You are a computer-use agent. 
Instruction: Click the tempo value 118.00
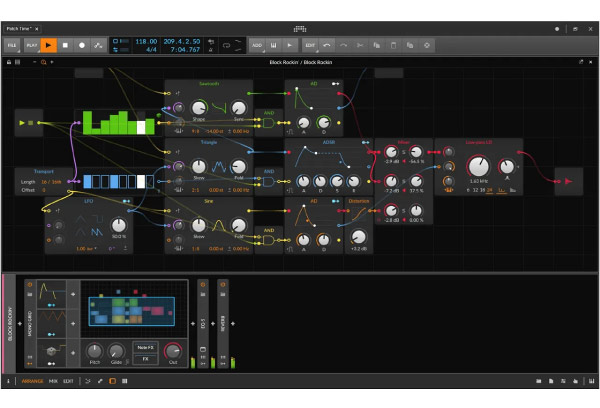pos(146,41)
